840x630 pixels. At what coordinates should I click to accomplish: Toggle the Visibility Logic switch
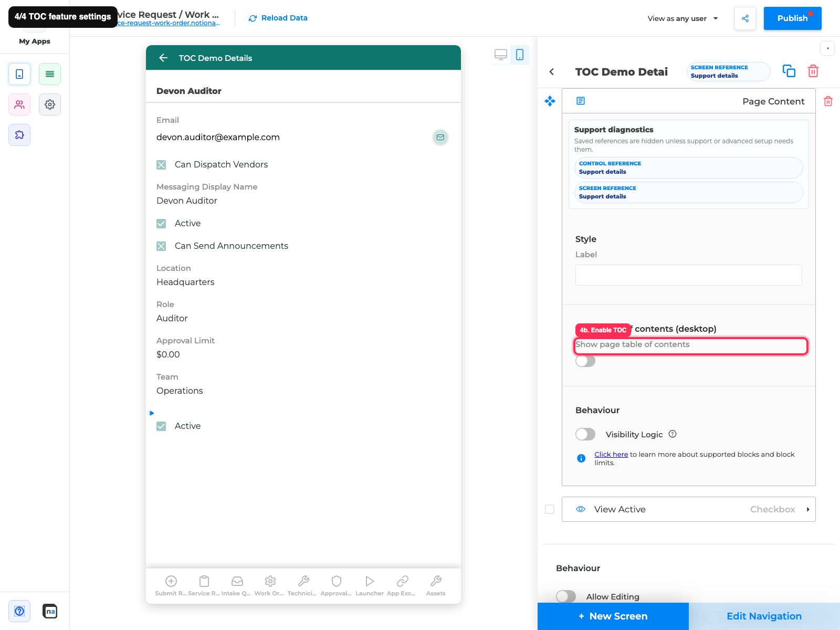tap(585, 434)
